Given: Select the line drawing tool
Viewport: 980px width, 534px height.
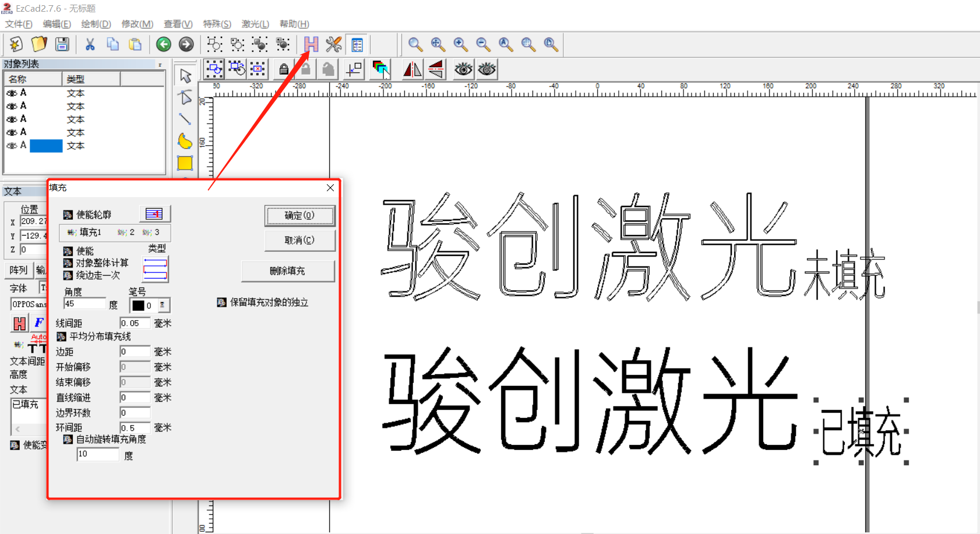Looking at the screenshot, I should coord(185,119).
